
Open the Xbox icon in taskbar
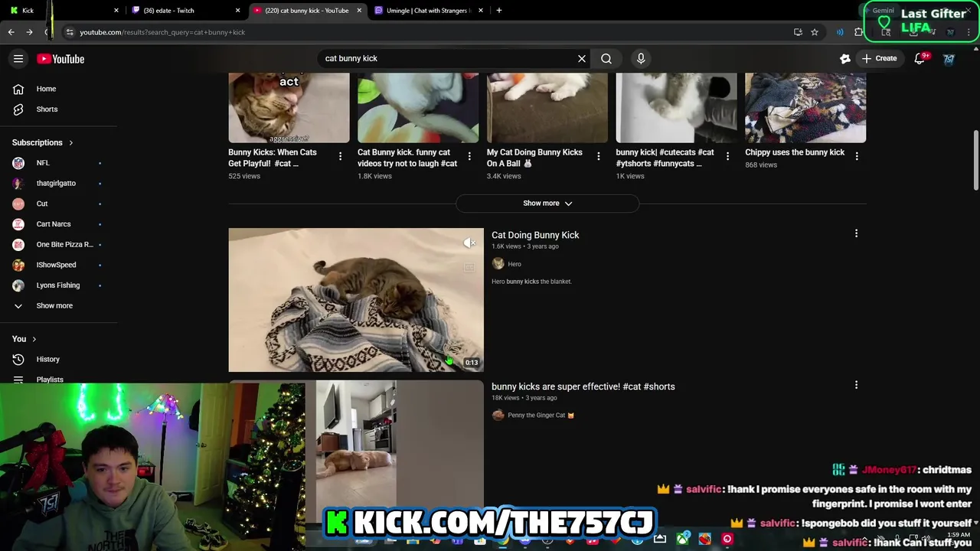click(x=683, y=539)
